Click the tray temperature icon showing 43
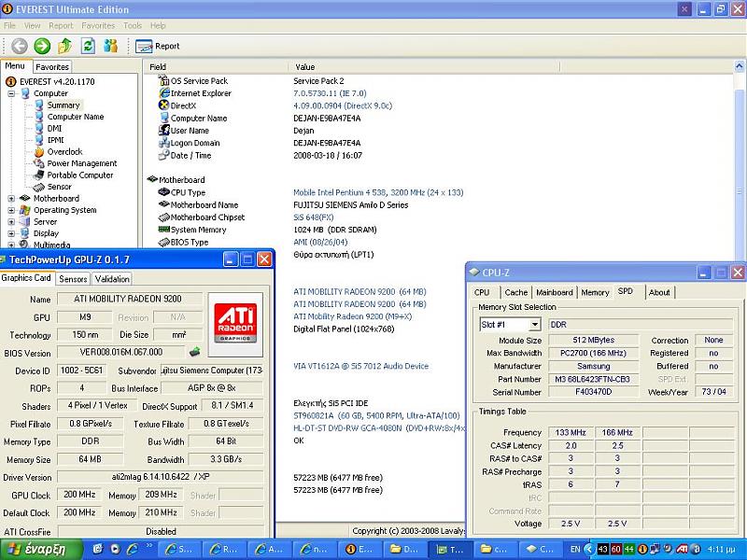Image resolution: width=747 pixels, height=560 pixels. [602, 549]
